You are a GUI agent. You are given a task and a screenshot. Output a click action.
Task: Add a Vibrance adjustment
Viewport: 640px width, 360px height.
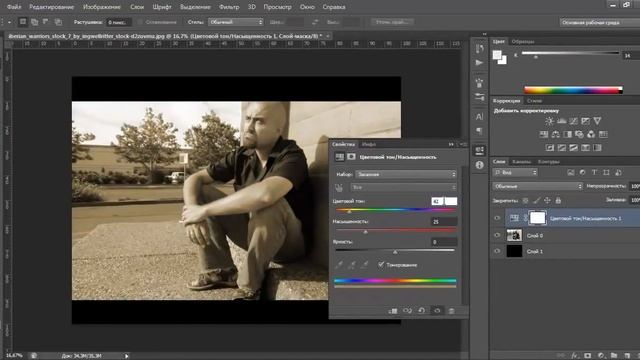(597, 121)
